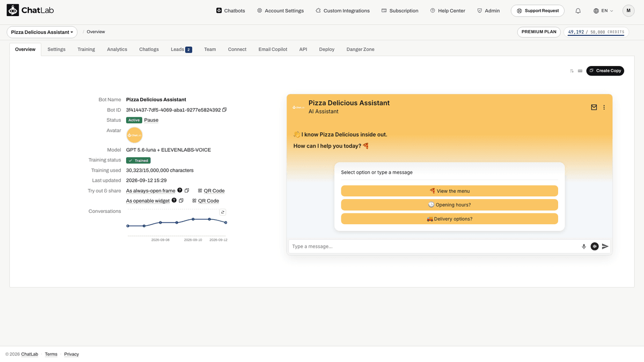Pause the bot via the Pause link

(x=151, y=120)
